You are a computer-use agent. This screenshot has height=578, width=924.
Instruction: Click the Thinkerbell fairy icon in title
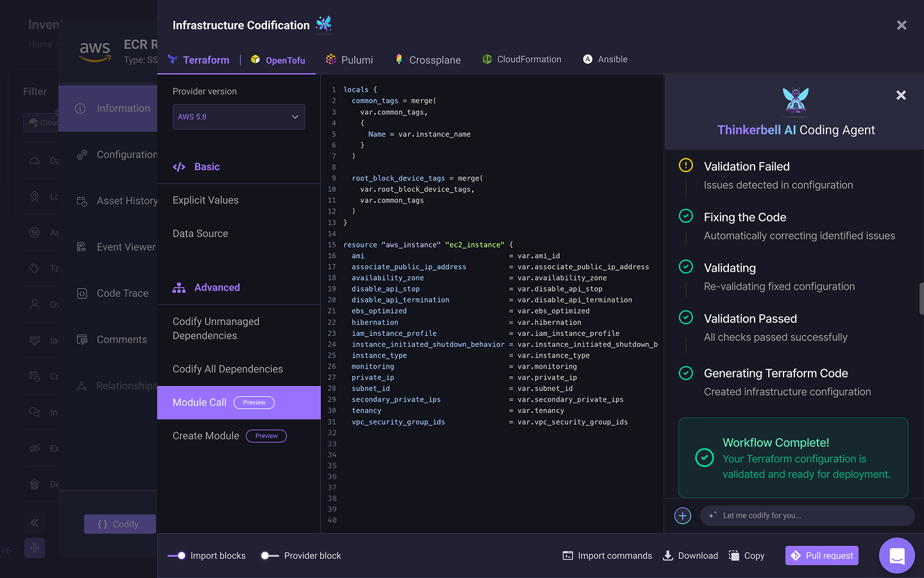324,24
